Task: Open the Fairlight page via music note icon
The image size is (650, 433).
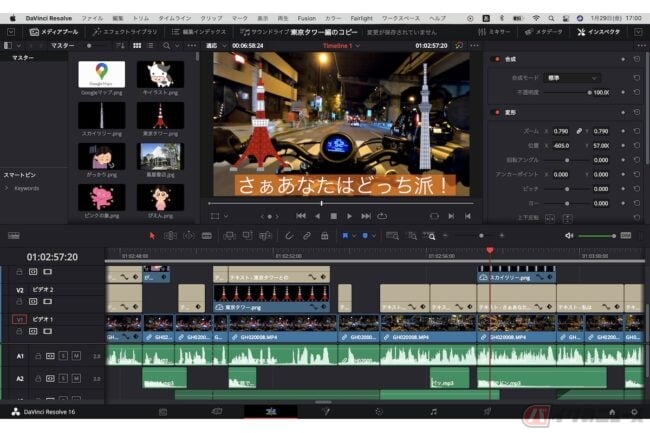Action: point(433,411)
